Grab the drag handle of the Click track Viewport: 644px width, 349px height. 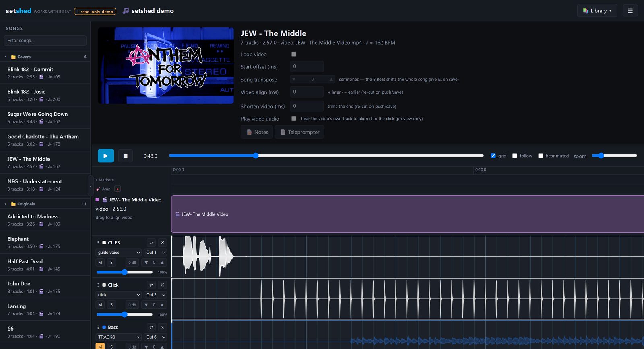click(98, 285)
